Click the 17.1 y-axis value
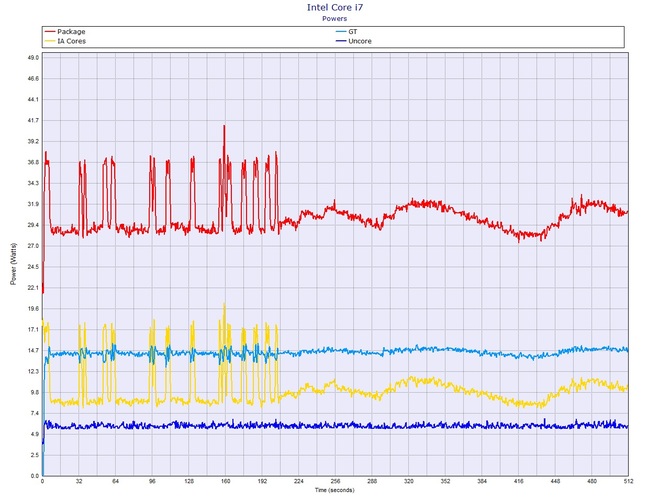This screenshot has height=502, width=670. [x=34, y=330]
